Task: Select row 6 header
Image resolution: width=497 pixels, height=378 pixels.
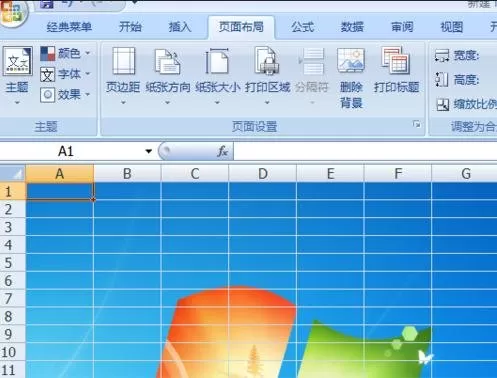Action: click(x=13, y=281)
